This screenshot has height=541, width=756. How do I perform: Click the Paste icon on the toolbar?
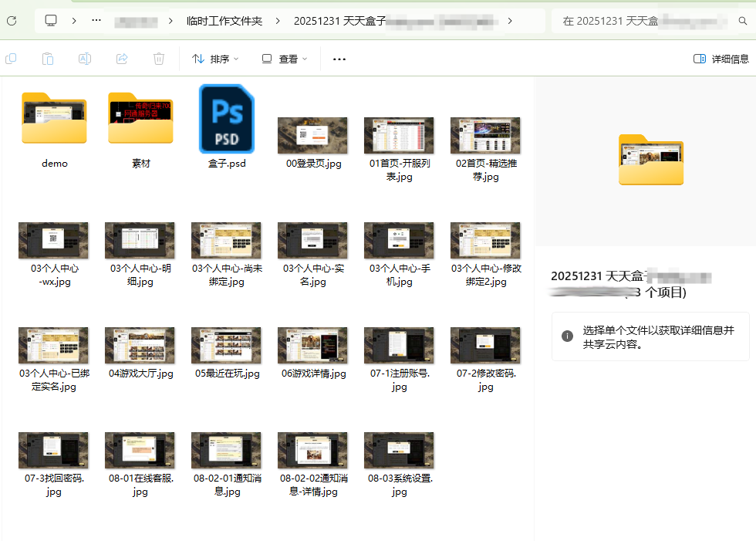click(x=47, y=59)
